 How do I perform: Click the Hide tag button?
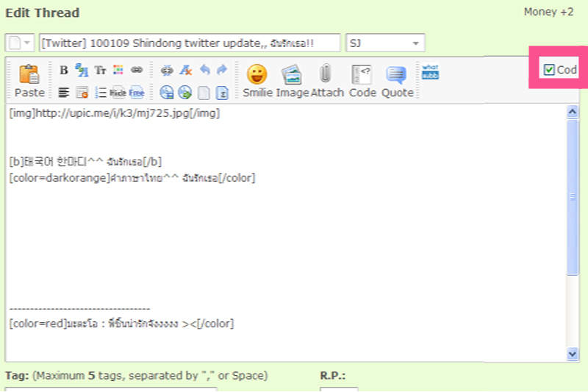pyautogui.click(x=118, y=92)
